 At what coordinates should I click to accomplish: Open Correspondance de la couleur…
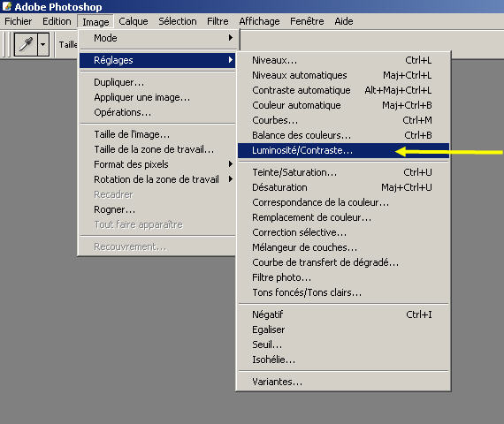pos(343,202)
